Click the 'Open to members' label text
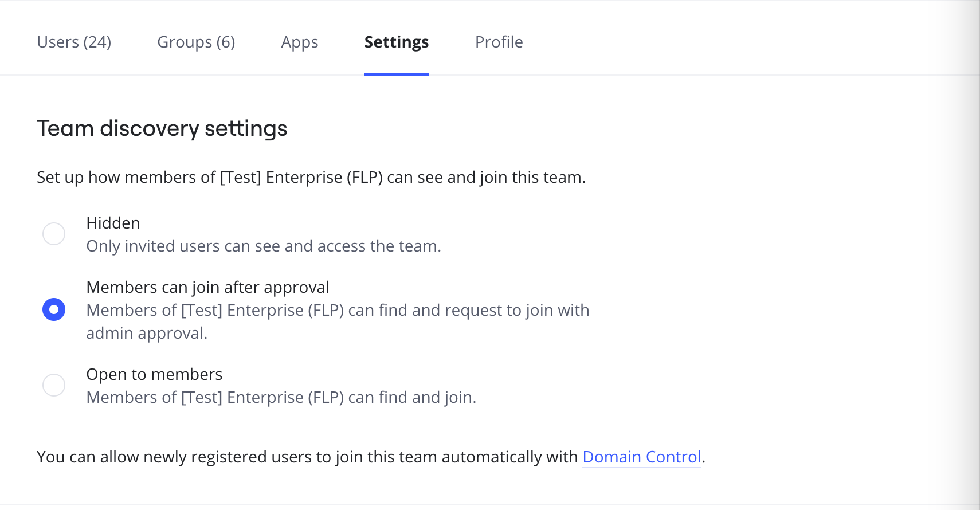 [154, 374]
